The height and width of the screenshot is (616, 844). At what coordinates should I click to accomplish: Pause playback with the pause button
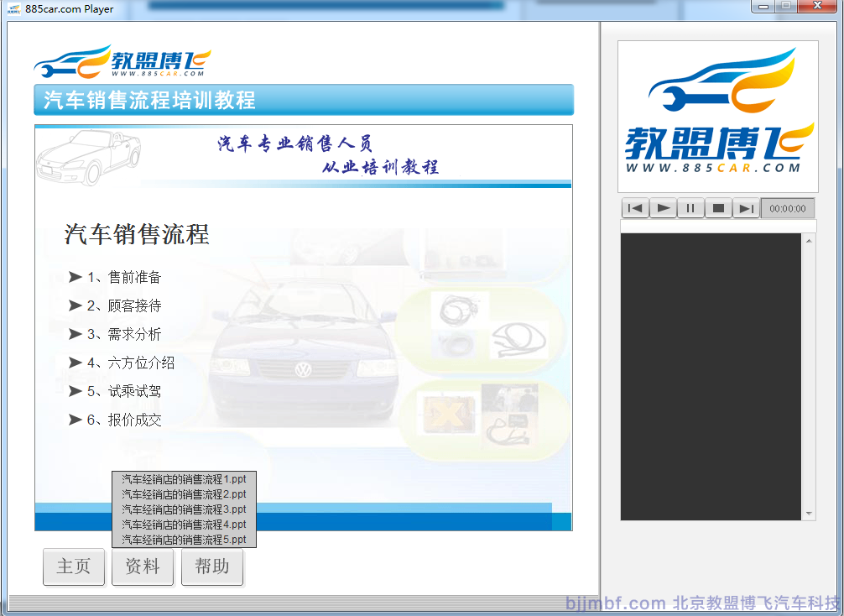(690, 208)
